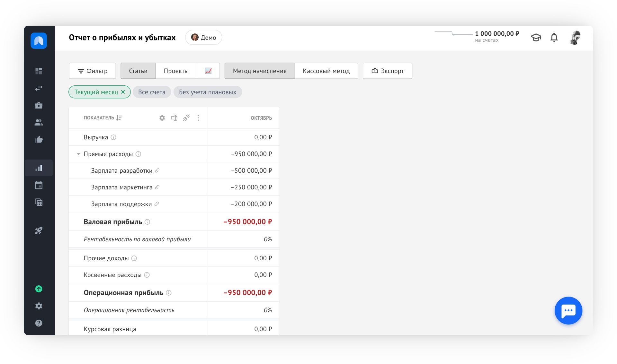Open table settings gear icon in header
Image resolution: width=617 pixels, height=364 pixels.
(x=162, y=118)
